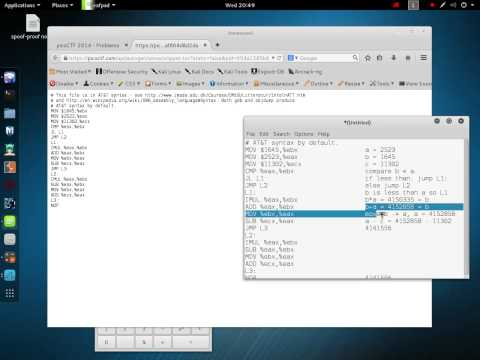This screenshot has height=360, width=480.
Task: Go to browser home page icon
Action: point(408,58)
